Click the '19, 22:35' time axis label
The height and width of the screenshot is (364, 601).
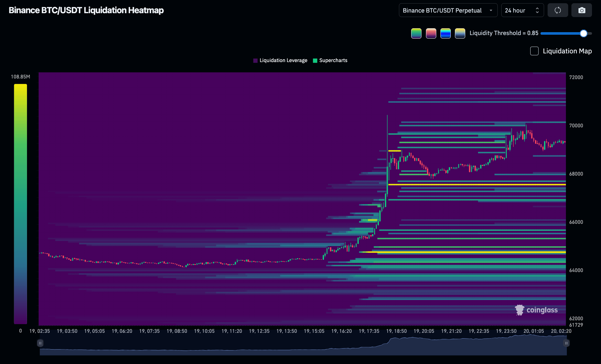coord(479,331)
